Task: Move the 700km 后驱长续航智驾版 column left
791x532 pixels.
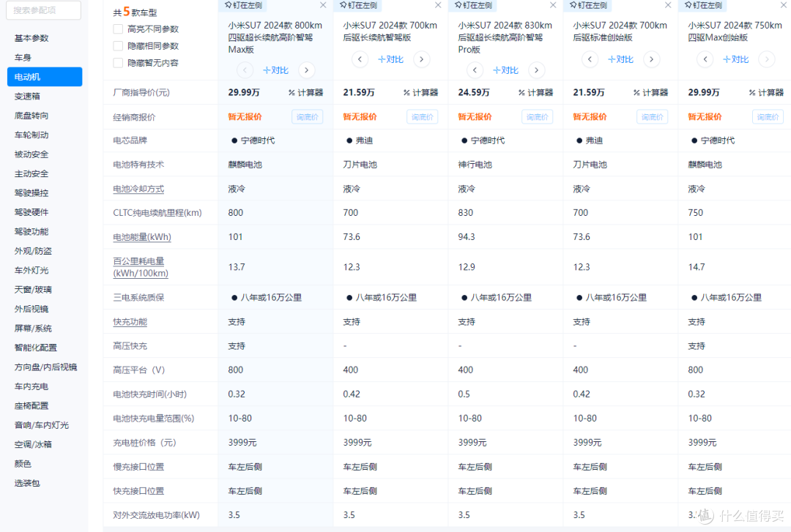Action: [360, 59]
